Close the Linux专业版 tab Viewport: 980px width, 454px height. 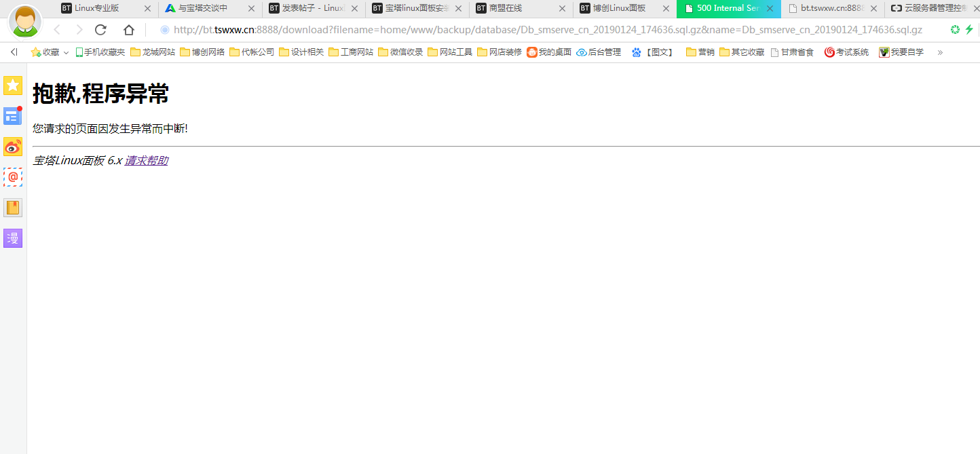click(147, 9)
